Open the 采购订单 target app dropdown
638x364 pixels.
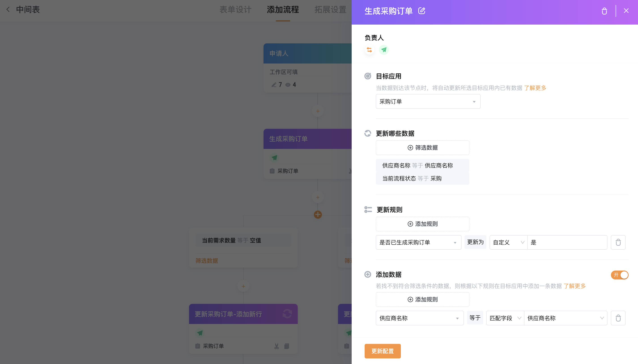pos(428,101)
